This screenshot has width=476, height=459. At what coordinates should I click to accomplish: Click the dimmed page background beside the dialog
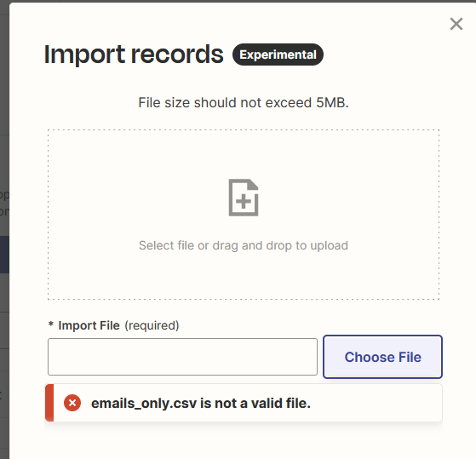[4, 91]
